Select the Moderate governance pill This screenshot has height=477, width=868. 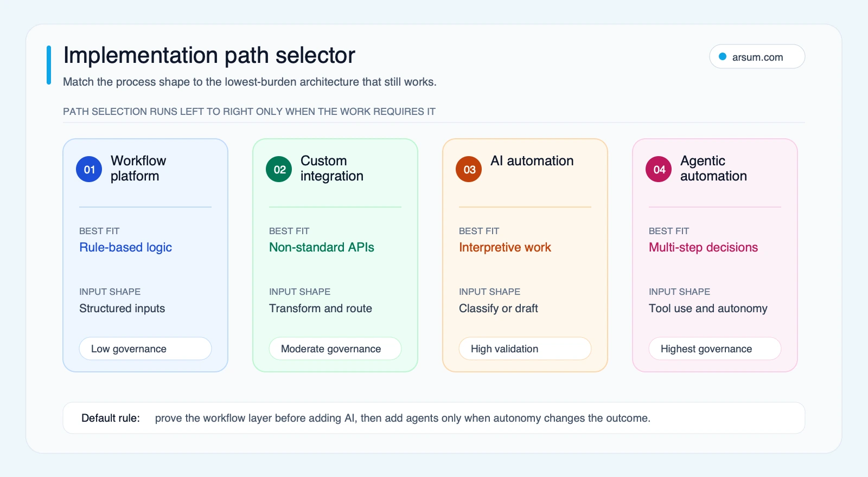click(335, 349)
